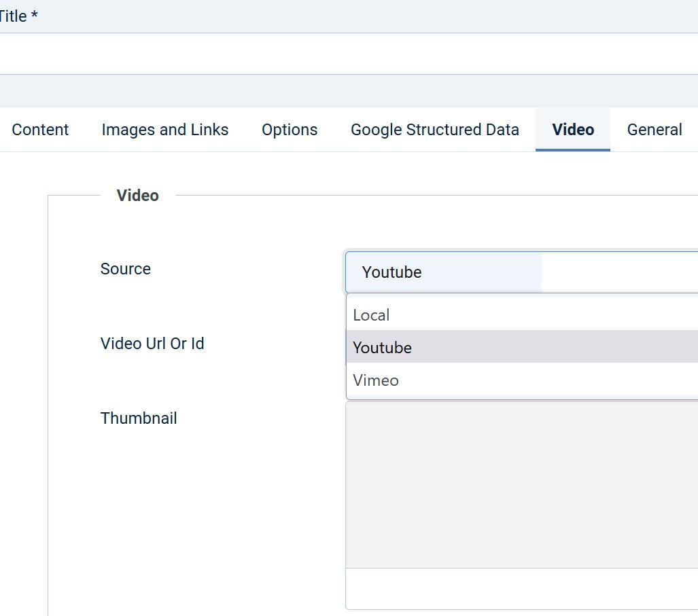This screenshot has height=616, width=698.
Task: Click the blank area inside the Source box
Action: [x=618, y=272]
